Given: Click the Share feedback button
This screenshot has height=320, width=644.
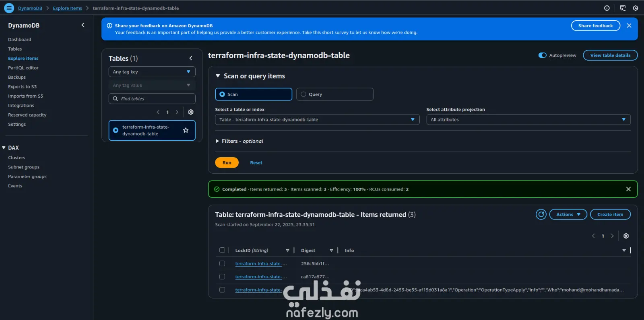Looking at the screenshot, I should pos(596,25).
